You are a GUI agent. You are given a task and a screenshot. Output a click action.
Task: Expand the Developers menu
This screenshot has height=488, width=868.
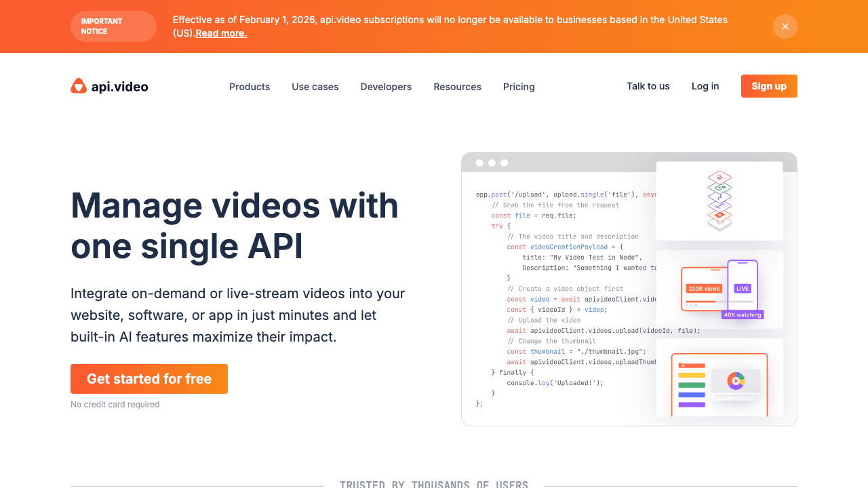385,87
